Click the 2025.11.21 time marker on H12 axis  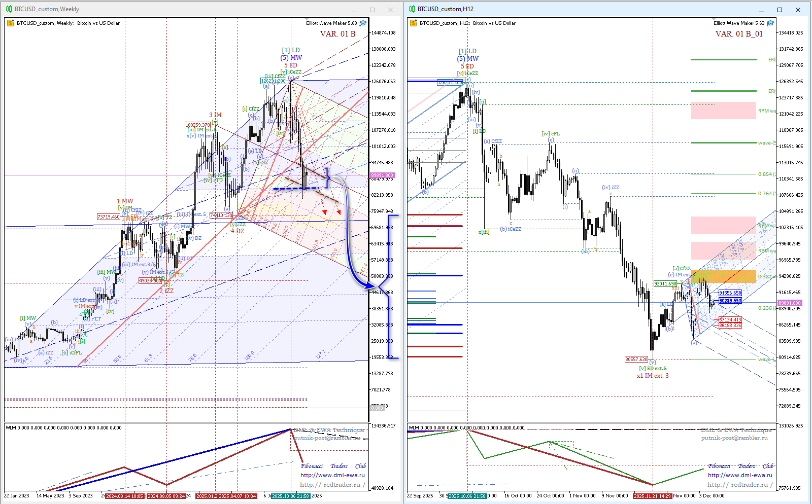[652, 496]
